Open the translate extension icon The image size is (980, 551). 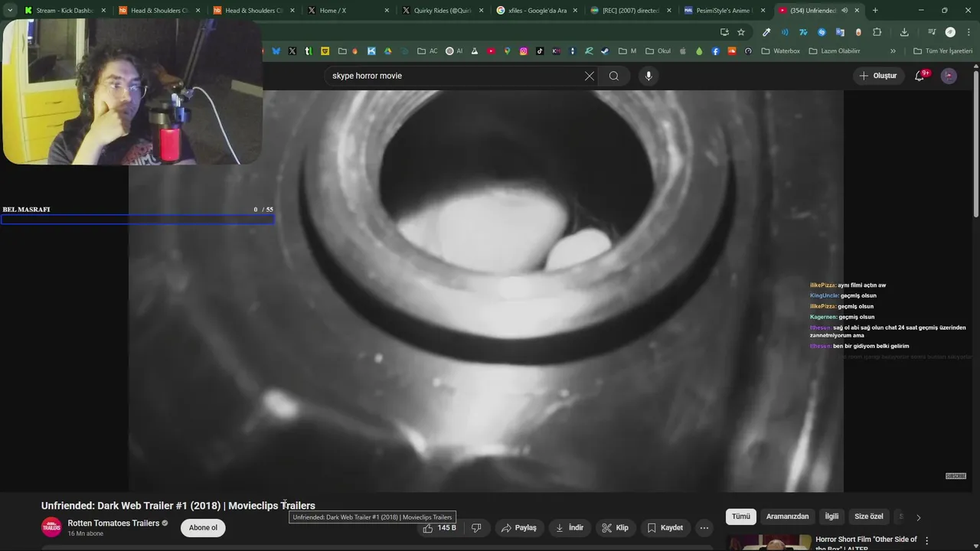tap(840, 32)
